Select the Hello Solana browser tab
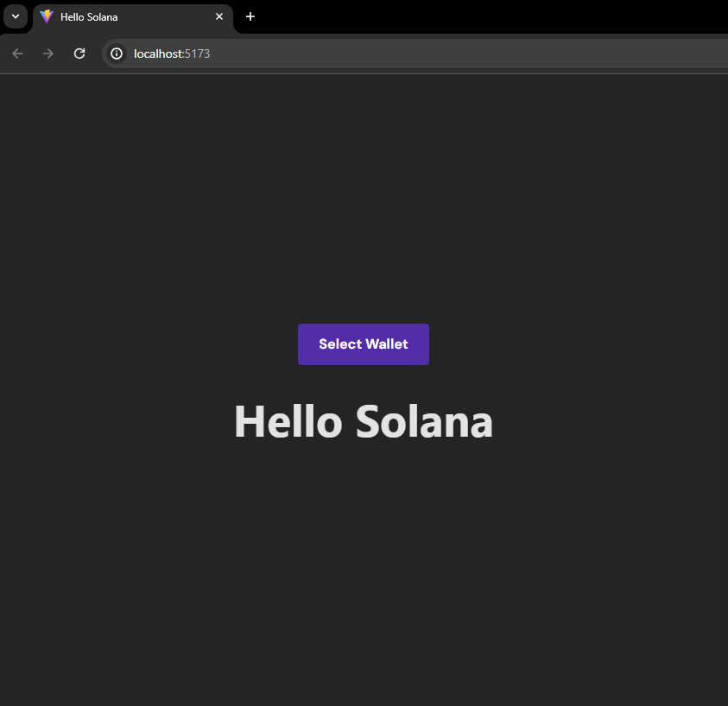 click(130, 16)
